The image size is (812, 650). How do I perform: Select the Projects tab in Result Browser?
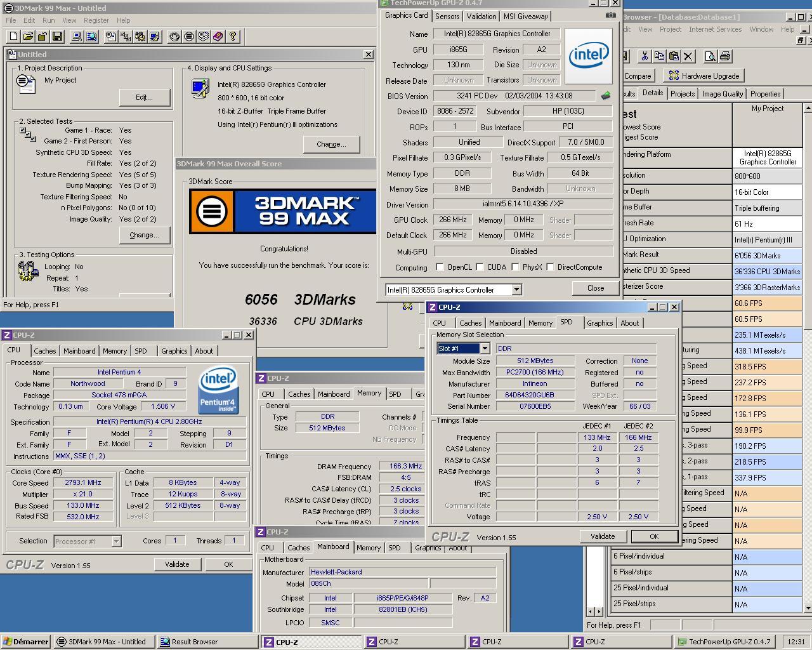(682, 94)
